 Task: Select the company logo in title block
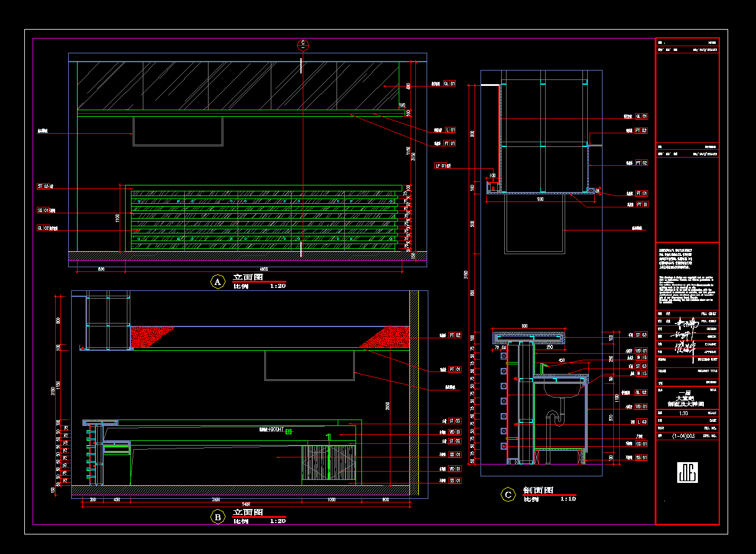[x=687, y=472]
